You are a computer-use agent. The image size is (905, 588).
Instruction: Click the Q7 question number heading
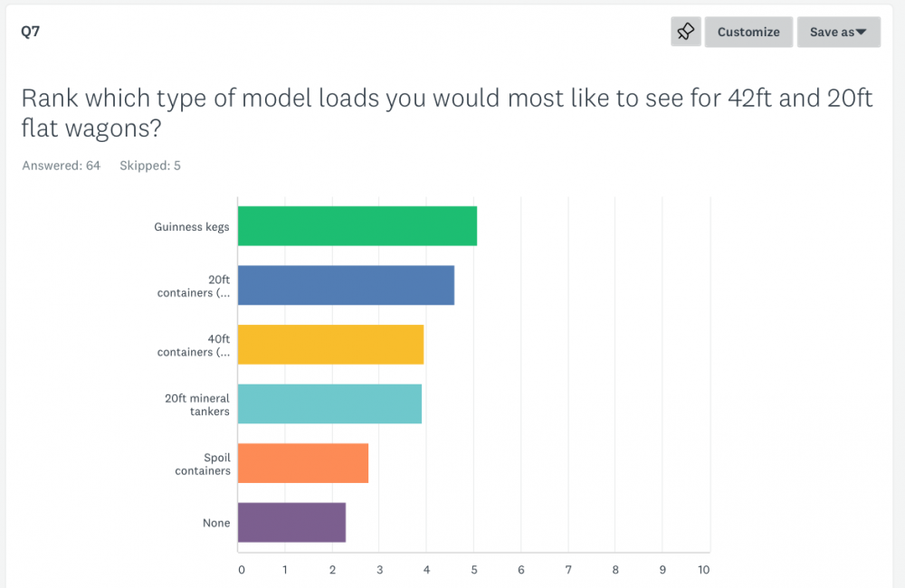click(30, 32)
